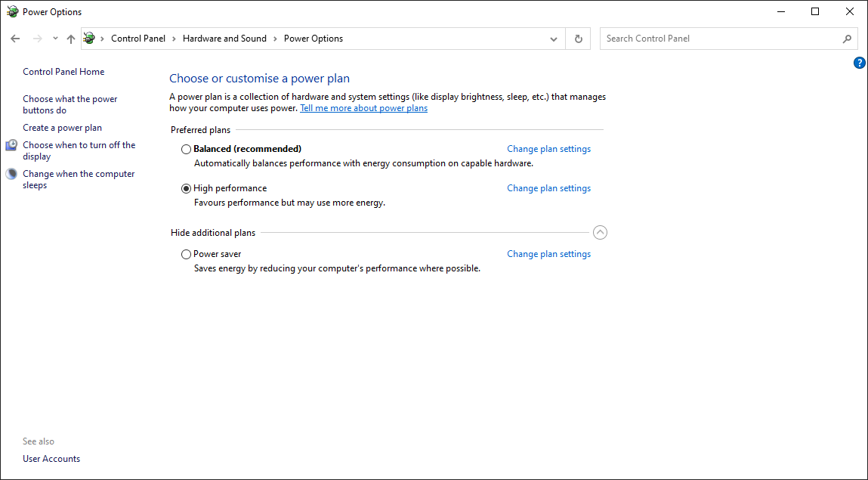868x480 pixels.
Task: Click the Saves energy description text
Action: [x=337, y=268]
